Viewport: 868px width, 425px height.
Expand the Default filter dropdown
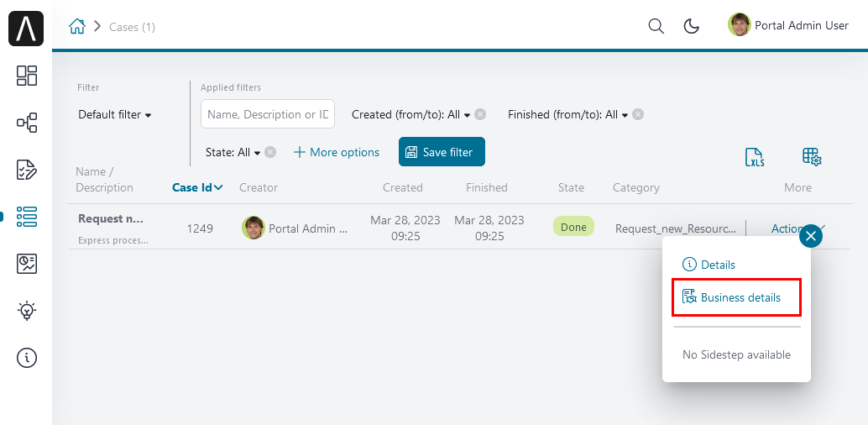(115, 115)
